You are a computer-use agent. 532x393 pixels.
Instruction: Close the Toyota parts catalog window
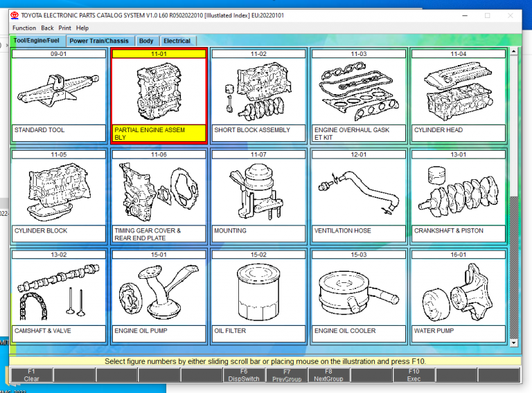[x=511, y=16]
